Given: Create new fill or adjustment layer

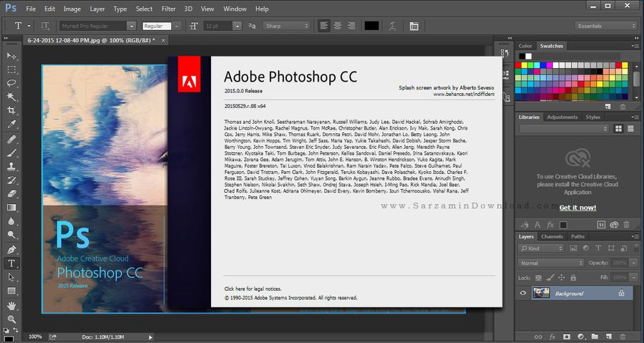Looking at the screenshot, I should point(581,337).
